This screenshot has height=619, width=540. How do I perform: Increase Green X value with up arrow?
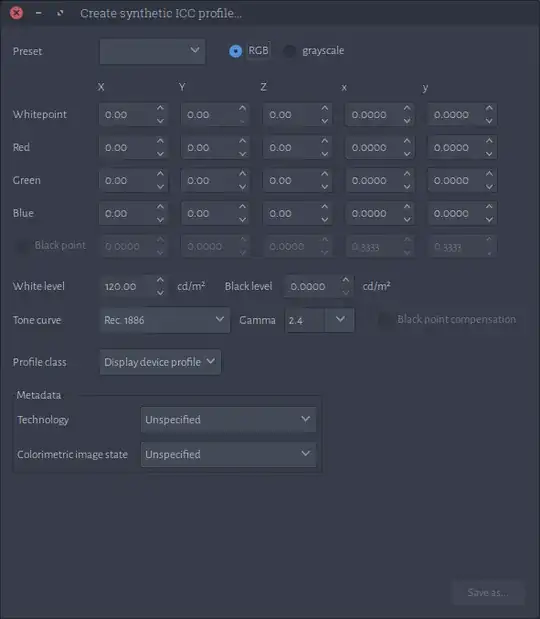click(160, 174)
